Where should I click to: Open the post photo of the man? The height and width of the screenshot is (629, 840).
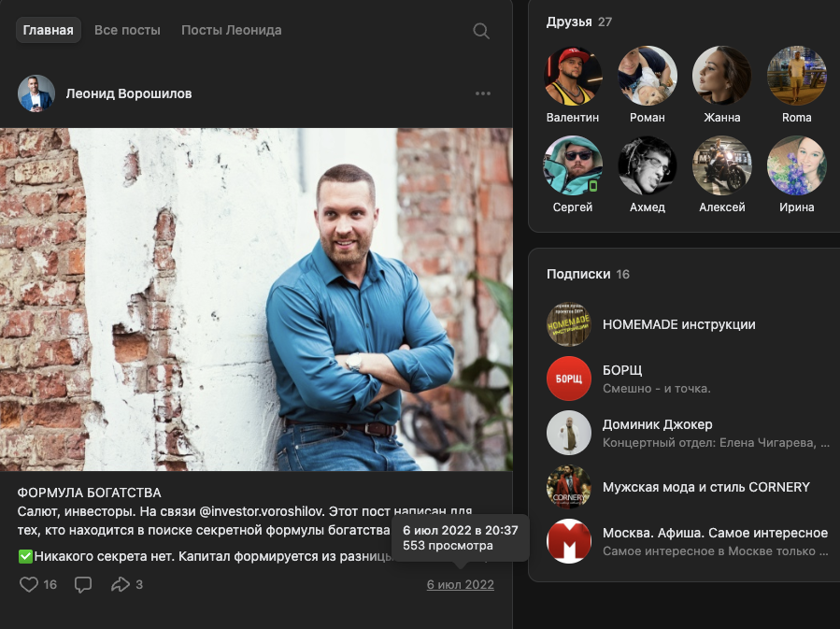pyautogui.click(x=256, y=299)
